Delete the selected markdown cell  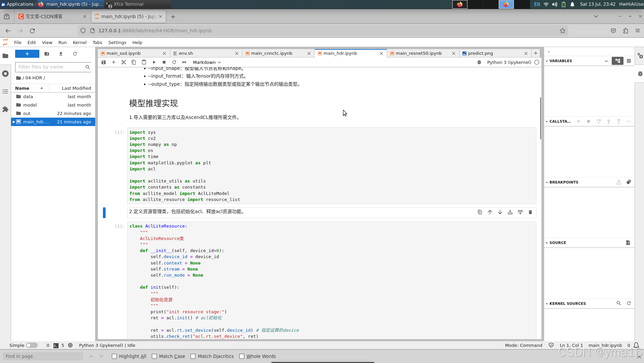(530, 212)
